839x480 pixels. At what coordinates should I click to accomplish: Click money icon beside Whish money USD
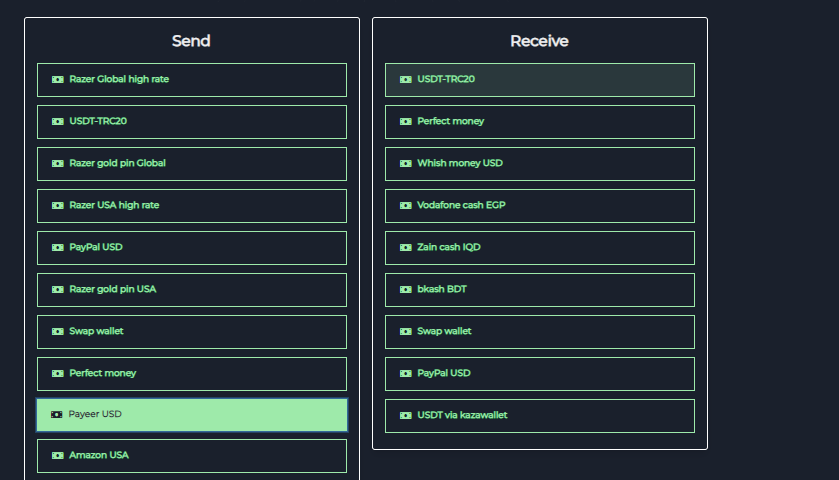point(406,164)
